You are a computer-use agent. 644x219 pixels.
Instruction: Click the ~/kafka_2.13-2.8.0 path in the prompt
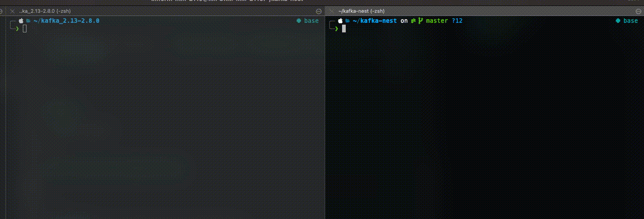click(66, 21)
